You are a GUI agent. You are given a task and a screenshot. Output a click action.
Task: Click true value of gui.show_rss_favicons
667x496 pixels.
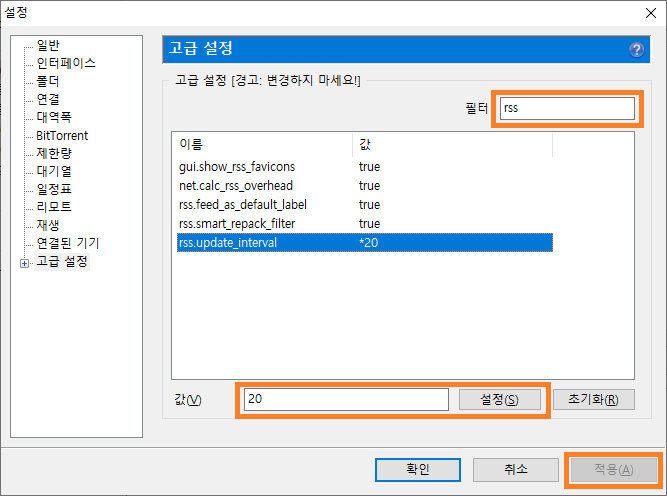tap(369, 167)
